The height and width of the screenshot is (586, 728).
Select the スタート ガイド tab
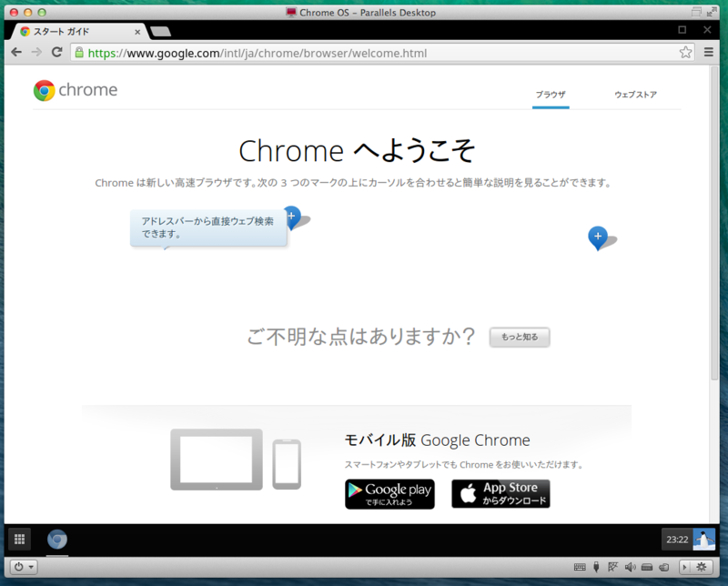pyautogui.click(x=79, y=32)
